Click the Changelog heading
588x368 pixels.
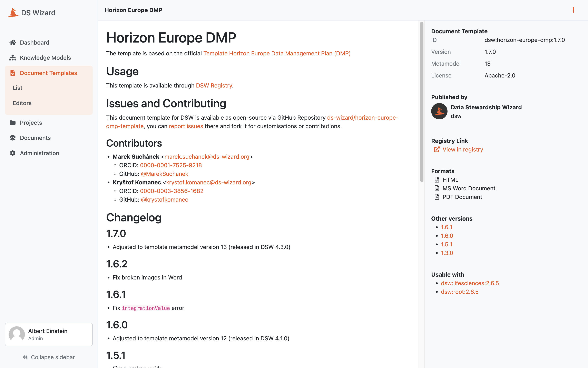[x=134, y=217]
